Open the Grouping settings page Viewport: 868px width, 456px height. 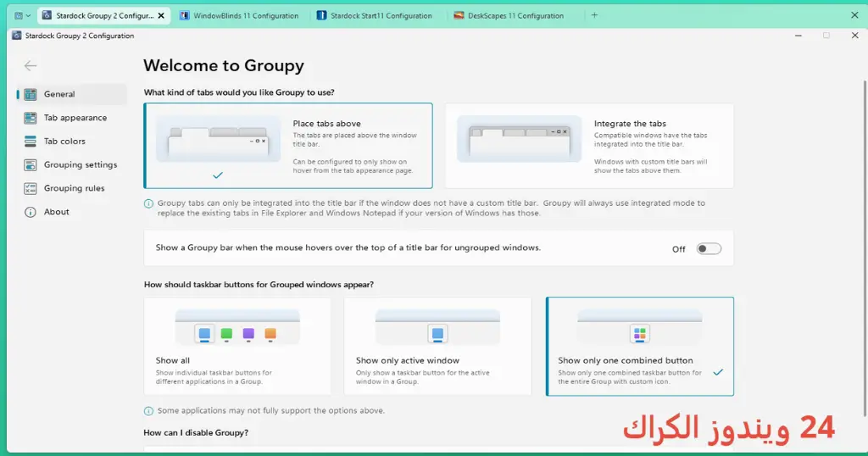click(x=72, y=164)
